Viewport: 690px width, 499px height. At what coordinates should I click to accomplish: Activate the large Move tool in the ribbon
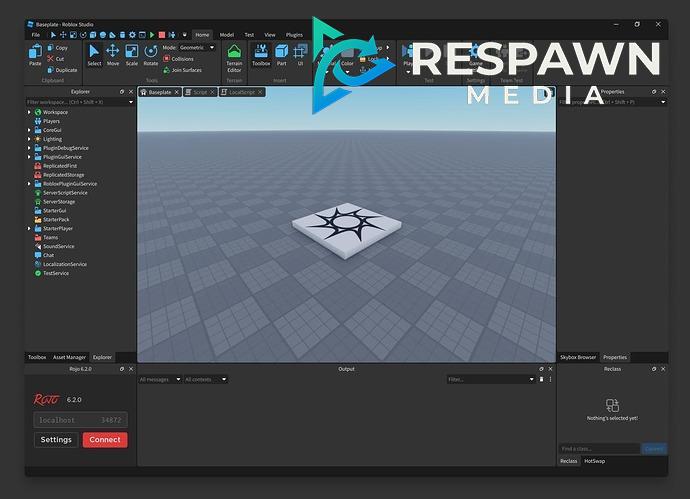113,55
